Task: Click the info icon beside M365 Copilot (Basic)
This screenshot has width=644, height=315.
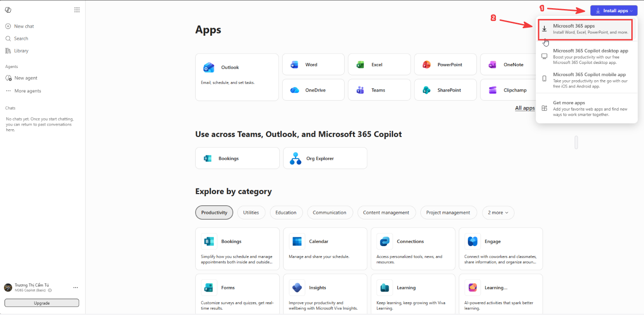Action: click(50, 290)
